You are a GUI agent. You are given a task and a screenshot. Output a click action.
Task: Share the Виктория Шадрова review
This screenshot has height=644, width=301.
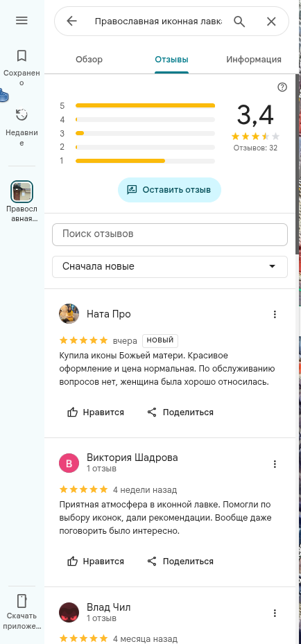pyautogui.click(x=180, y=561)
